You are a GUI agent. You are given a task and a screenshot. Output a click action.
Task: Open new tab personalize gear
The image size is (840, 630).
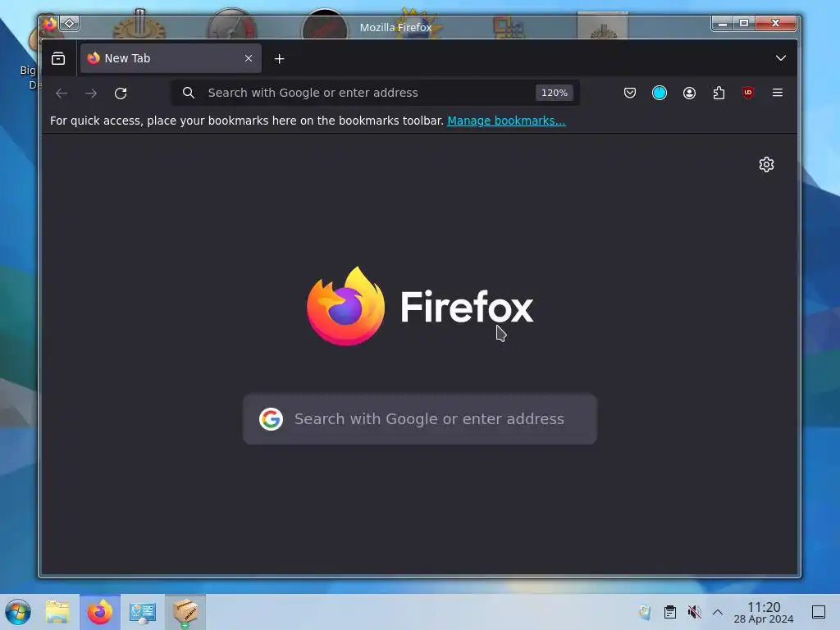[767, 164]
